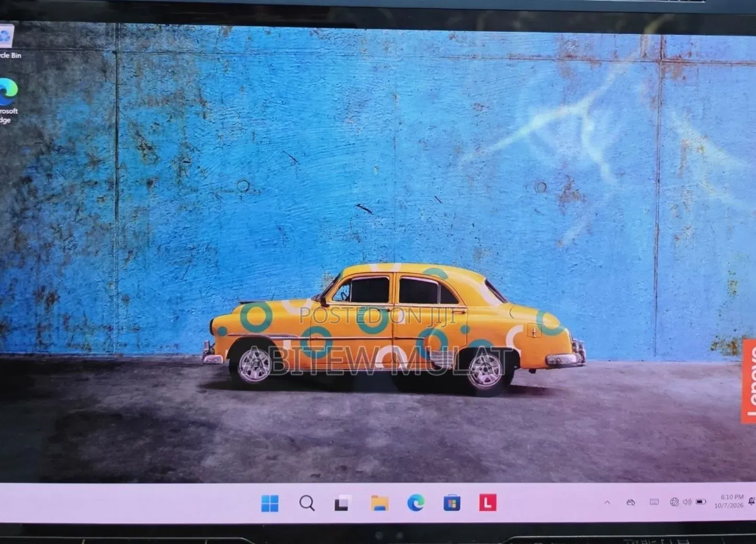The height and width of the screenshot is (544, 756).
Task: Open Microsoft Store from the taskbar
Action: [x=452, y=503]
